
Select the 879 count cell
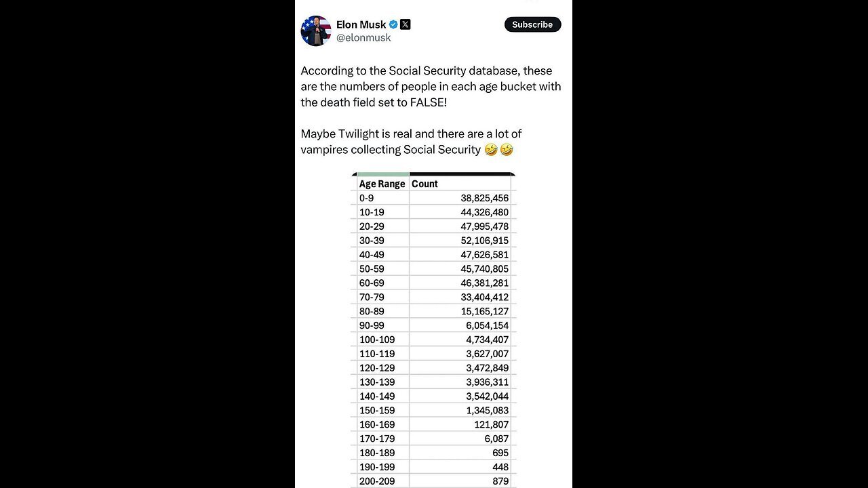(461, 481)
